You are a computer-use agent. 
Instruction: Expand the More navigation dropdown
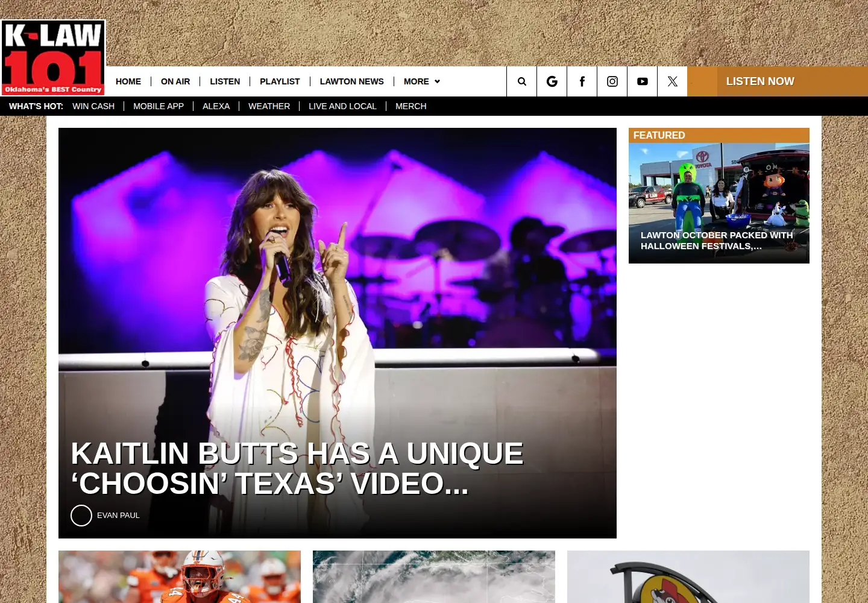tap(422, 81)
